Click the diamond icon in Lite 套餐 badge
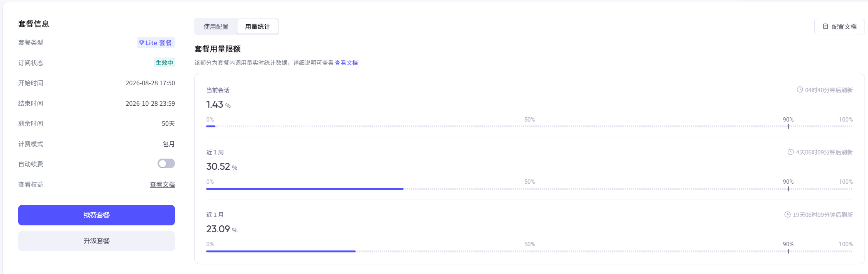Image resolution: width=868 pixels, height=274 pixels. [x=141, y=42]
